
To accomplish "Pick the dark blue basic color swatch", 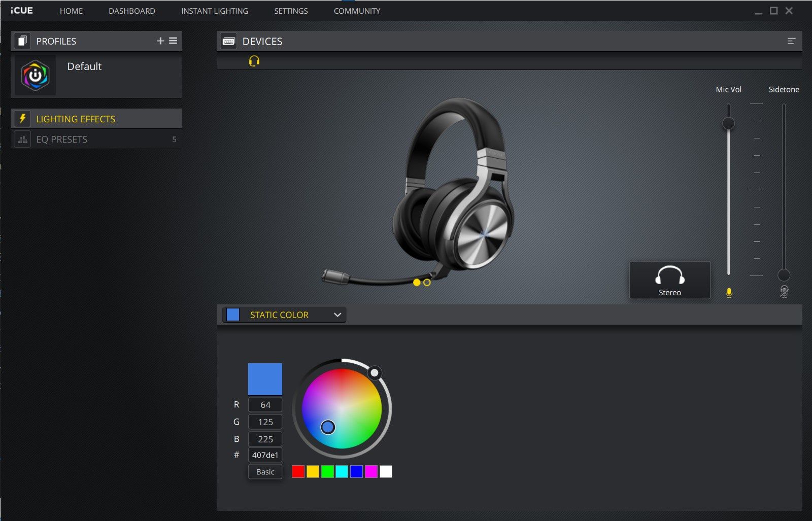I will (x=356, y=472).
